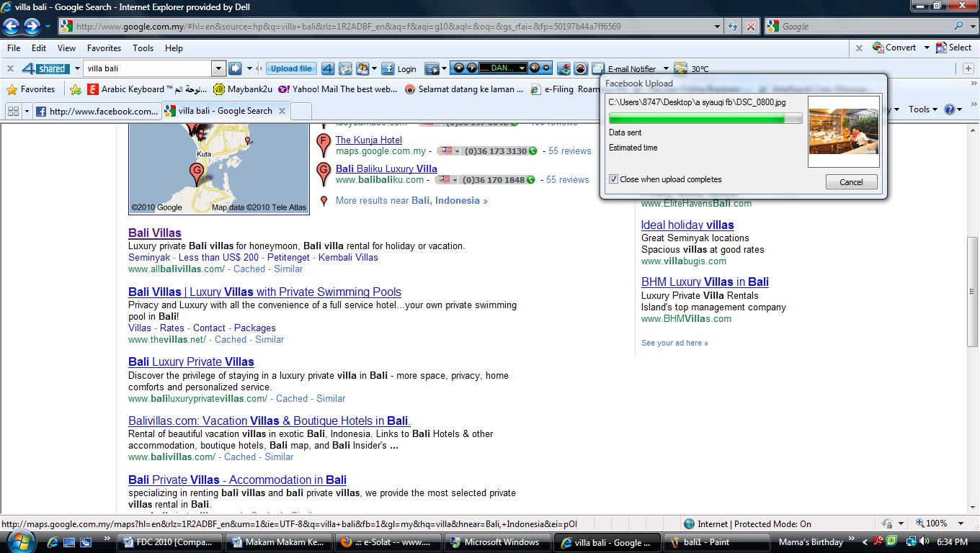The width and height of the screenshot is (980, 553).
Task: Click the Cached link for allbalivillas.com
Action: (x=249, y=269)
